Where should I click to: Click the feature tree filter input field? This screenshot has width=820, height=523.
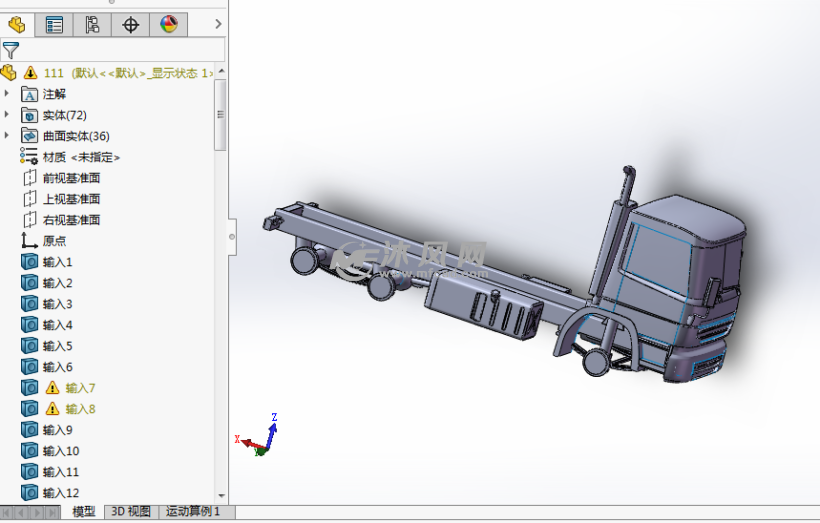point(120,50)
